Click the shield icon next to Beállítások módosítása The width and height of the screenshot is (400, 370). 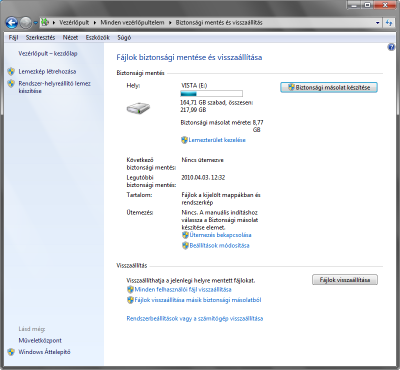pos(185,246)
